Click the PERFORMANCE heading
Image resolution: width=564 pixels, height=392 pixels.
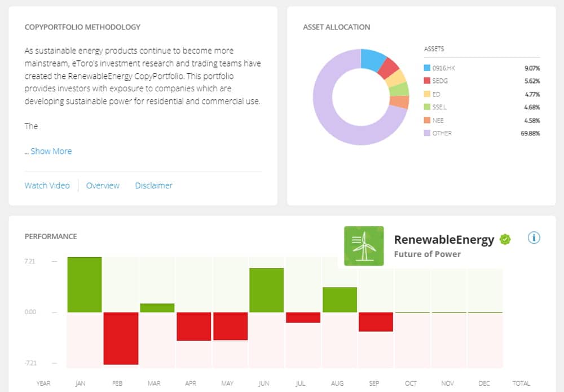pos(51,237)
